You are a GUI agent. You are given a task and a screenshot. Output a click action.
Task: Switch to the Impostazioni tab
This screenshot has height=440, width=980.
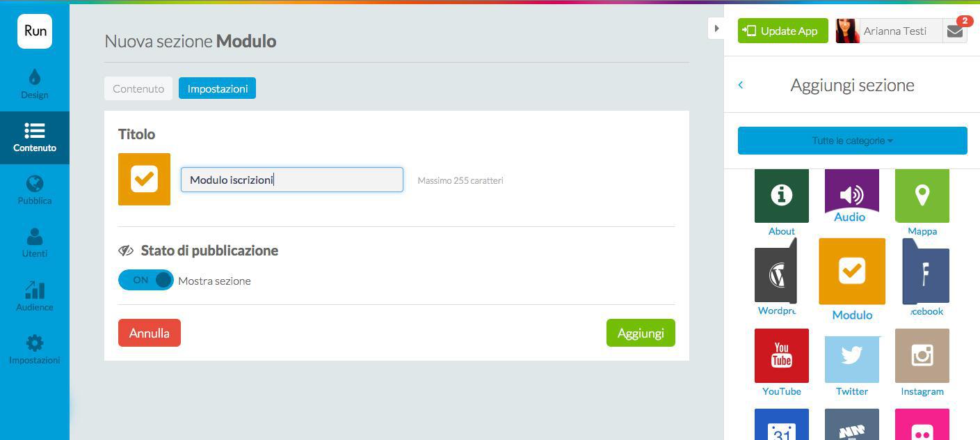coord(217,88)
